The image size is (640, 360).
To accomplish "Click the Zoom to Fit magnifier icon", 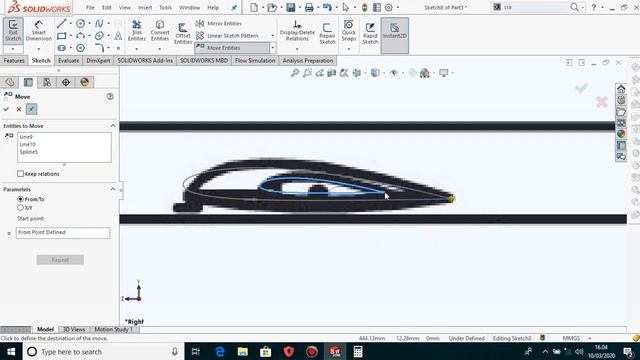I will point(295,73).
